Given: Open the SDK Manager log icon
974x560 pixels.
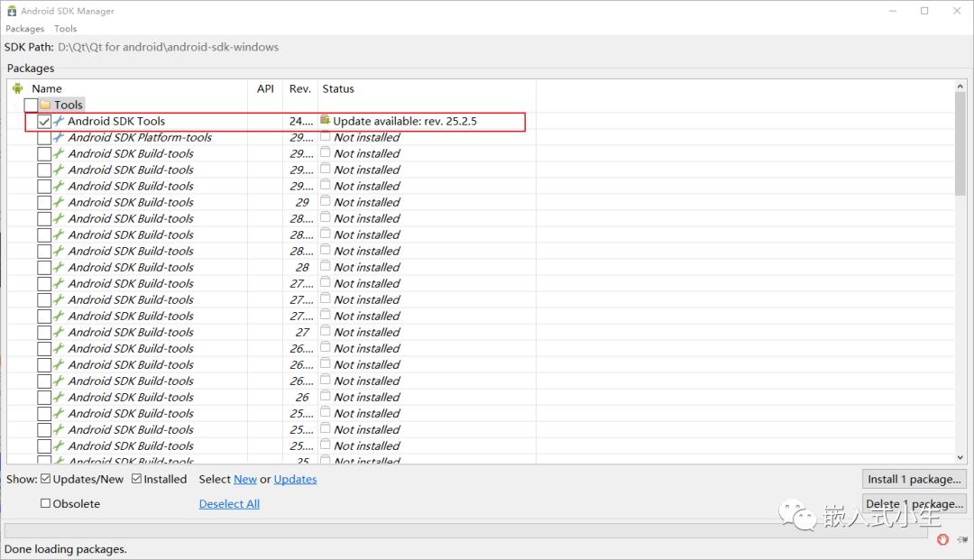Looking at the screenshot, I should tap(962, 539).
